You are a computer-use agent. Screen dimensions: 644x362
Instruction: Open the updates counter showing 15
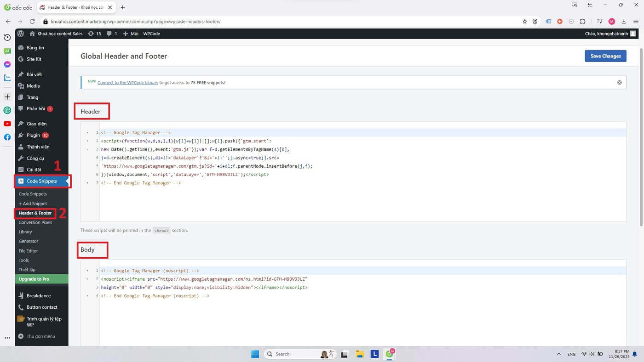click(x=94, y=34)
